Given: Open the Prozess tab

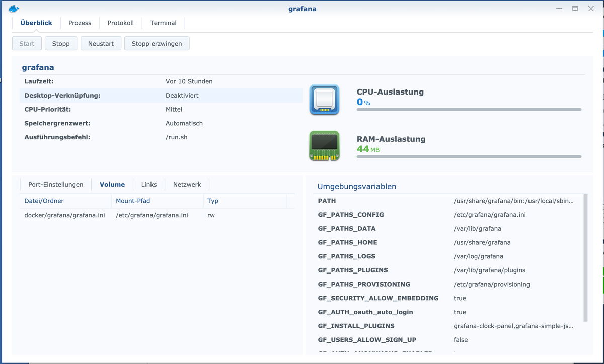Looking at the screenshot, I should point(80,23).
